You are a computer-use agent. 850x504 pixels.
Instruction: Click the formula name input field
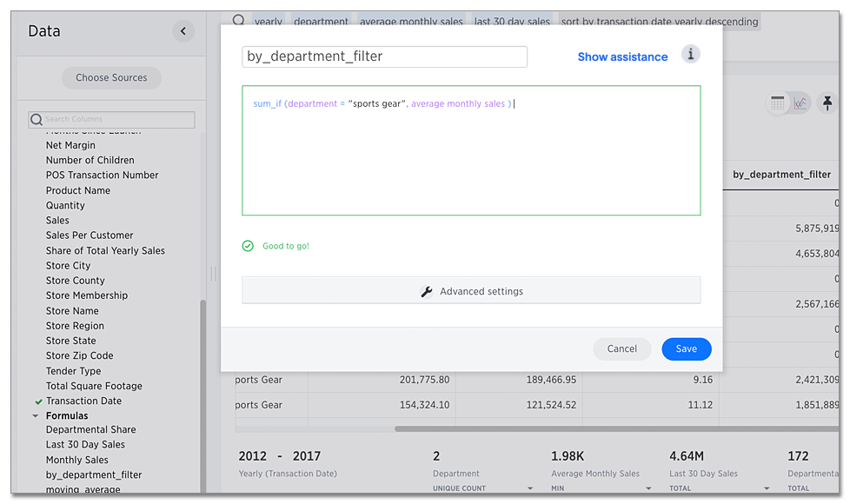(x=384, y=56)
